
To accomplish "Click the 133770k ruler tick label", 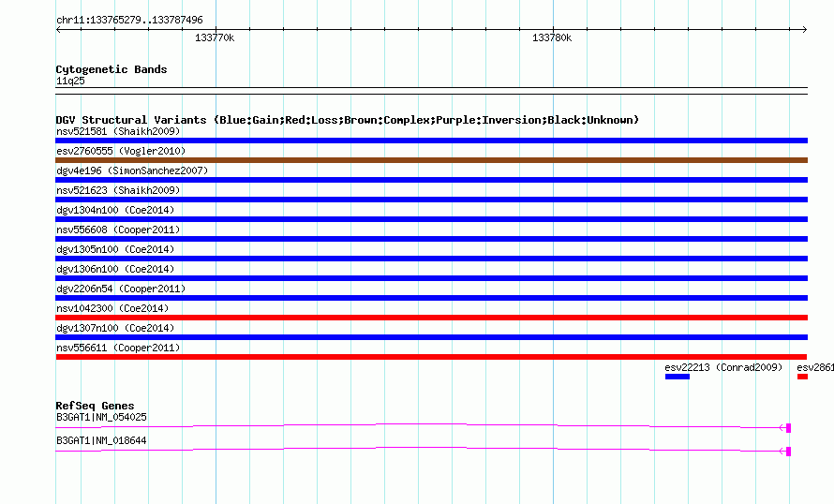I will pos(215,37).
